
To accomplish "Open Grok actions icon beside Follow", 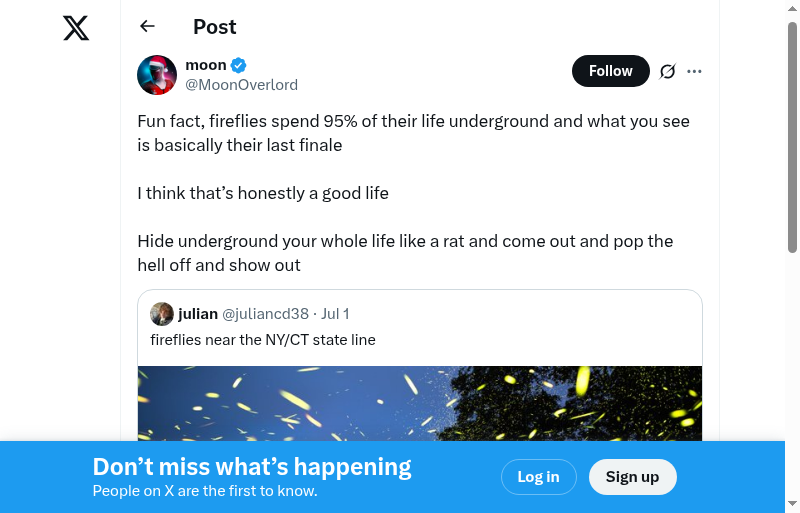I will point(668,71).
